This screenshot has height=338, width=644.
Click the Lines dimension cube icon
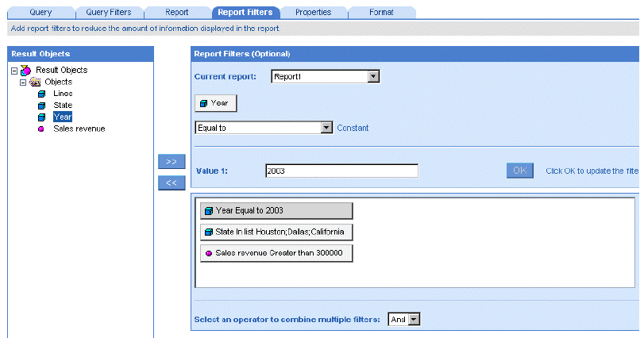(x=41, y=94)
